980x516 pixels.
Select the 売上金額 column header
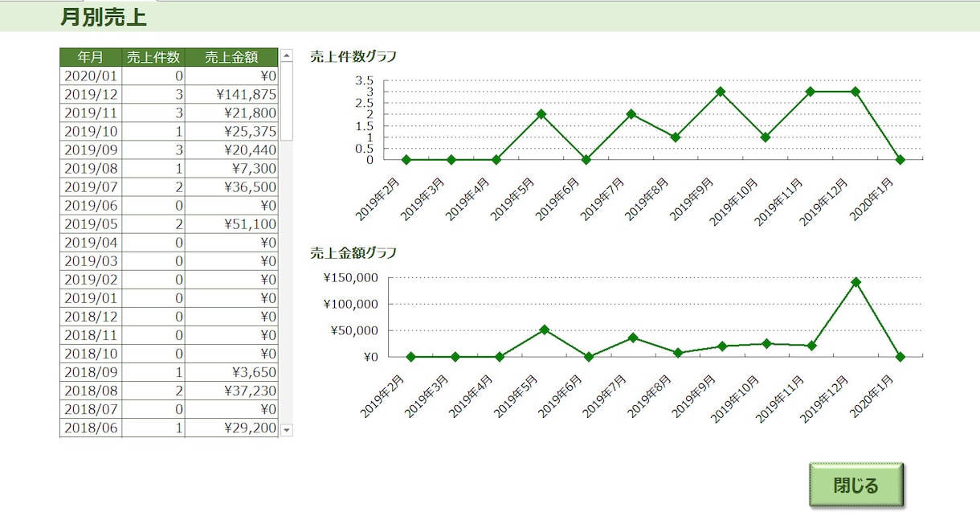(231, 57)
